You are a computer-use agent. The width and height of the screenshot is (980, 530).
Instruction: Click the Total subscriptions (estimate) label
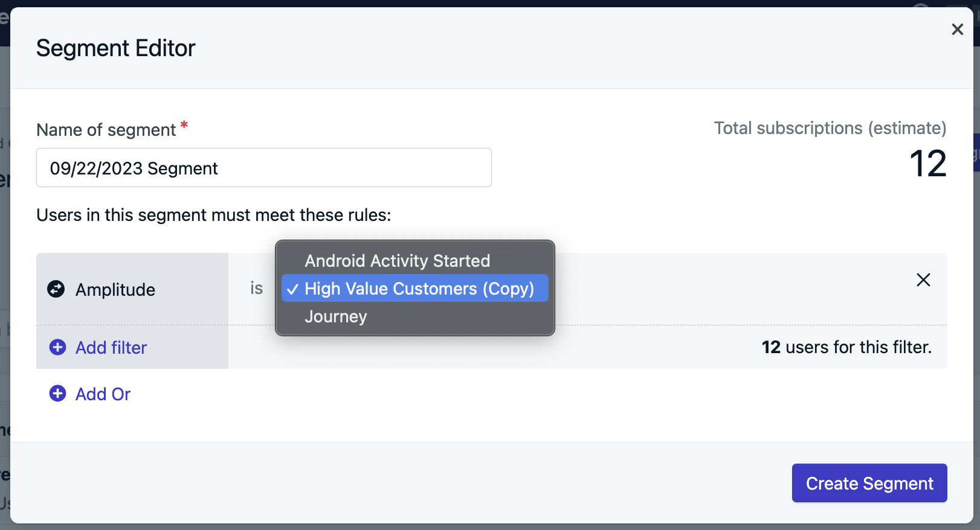[x=830, y=128]
